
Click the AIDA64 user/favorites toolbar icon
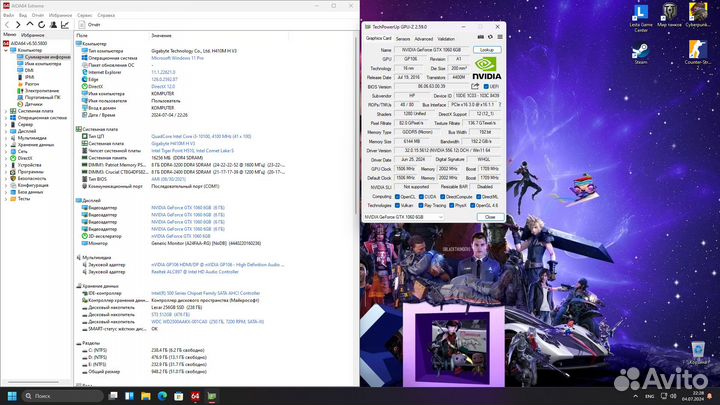53,25
